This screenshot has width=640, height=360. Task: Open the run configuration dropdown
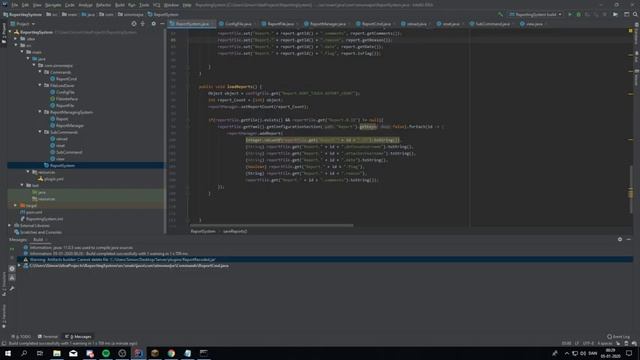click(535, 14)
